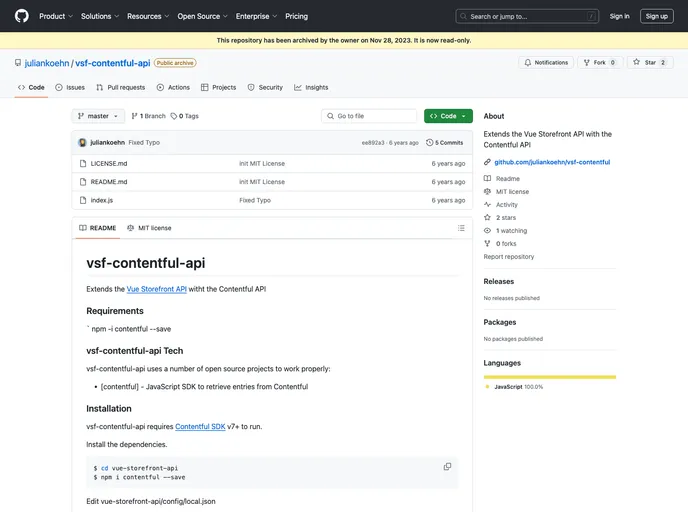
Task: Select the Issues tab
Action: 70,87
